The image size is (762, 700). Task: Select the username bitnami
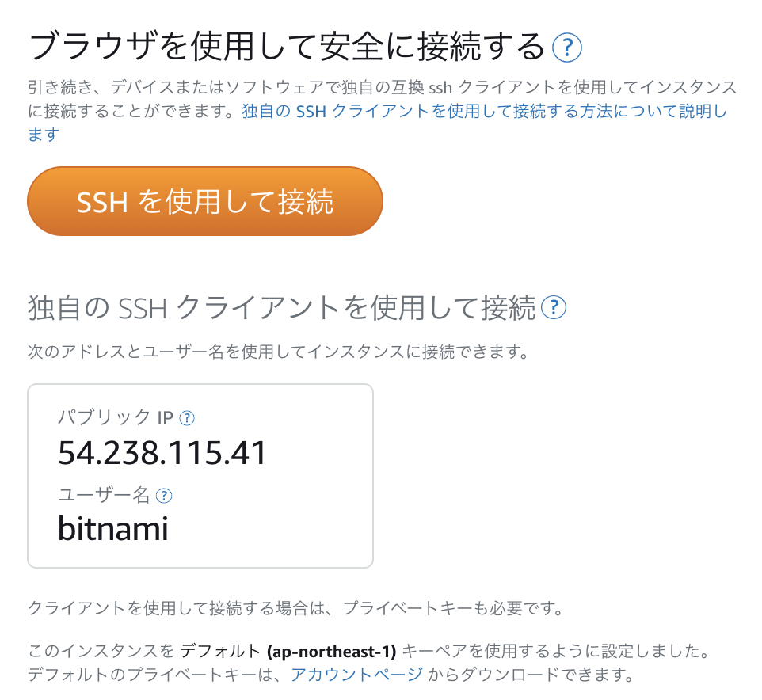(113, 529)
